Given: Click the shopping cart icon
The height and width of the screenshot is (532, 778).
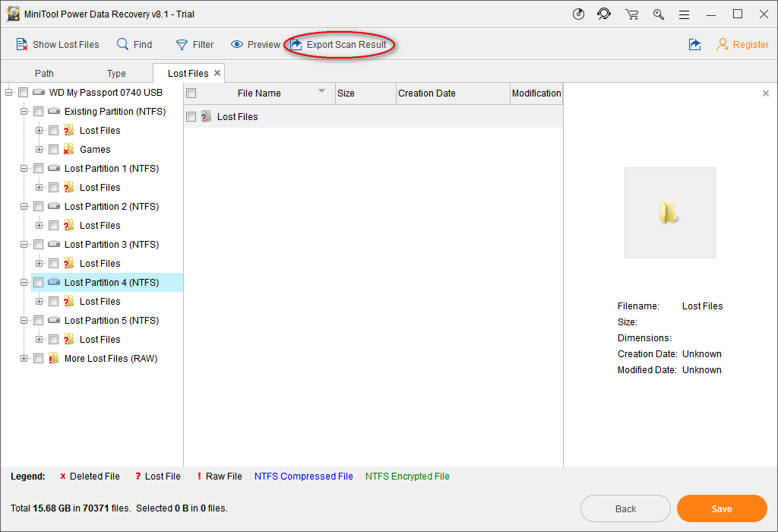Looking at the screenshot, I should (631, 14).
